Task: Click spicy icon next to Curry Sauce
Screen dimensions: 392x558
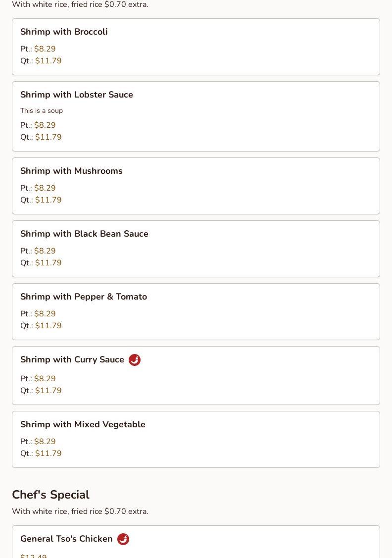Action: point(135,360)
